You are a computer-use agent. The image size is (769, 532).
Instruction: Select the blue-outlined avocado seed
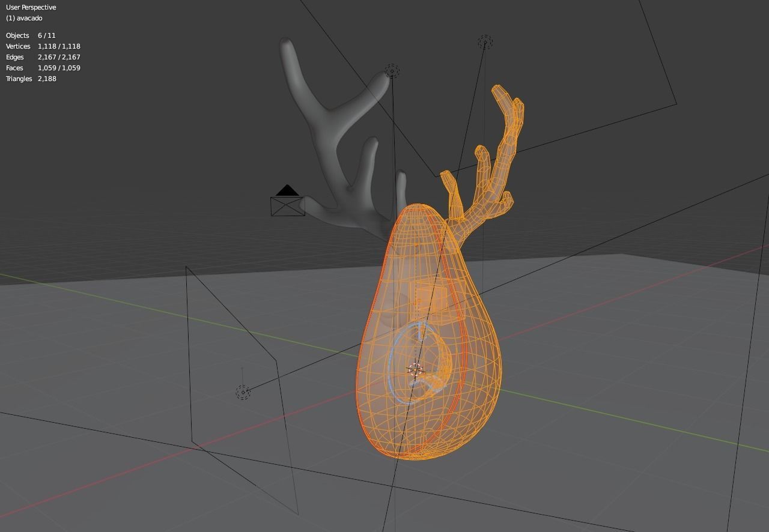419,362
